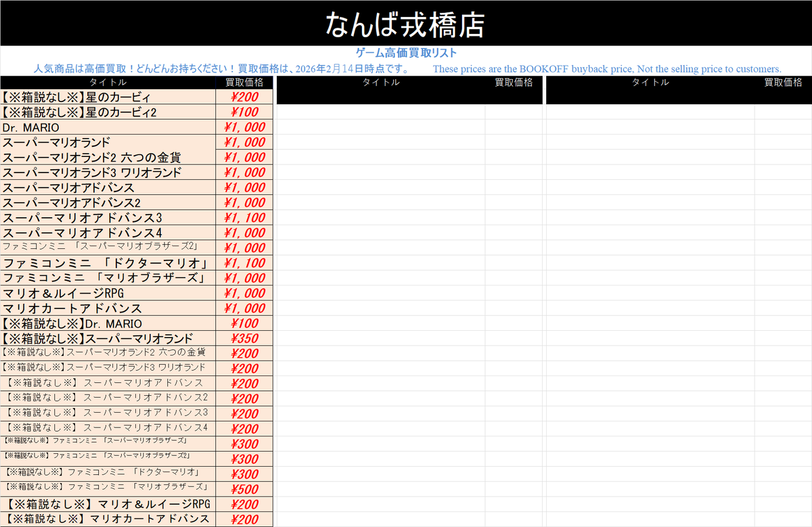
Task: Click ¥300 price for 【※箱説なし※】ファミコンミニ「ドクターマリオ」
Action: (244, 474)
